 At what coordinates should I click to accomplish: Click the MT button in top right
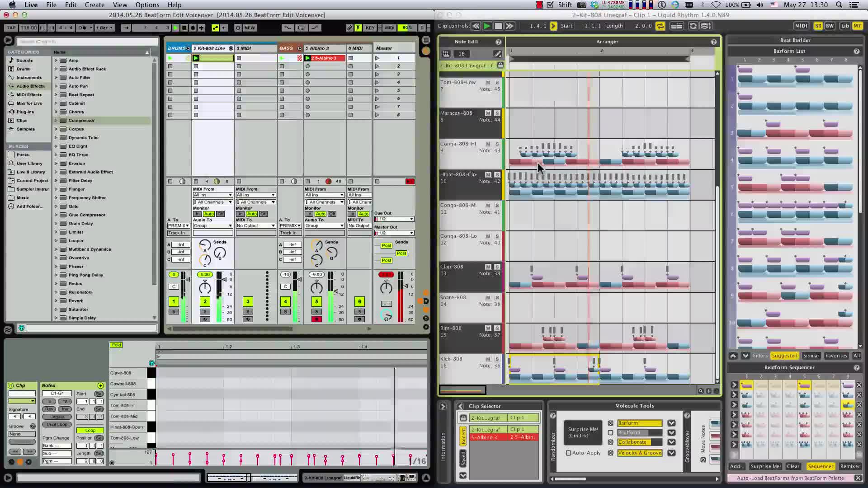pyautogui.click(x=857, y=26)
